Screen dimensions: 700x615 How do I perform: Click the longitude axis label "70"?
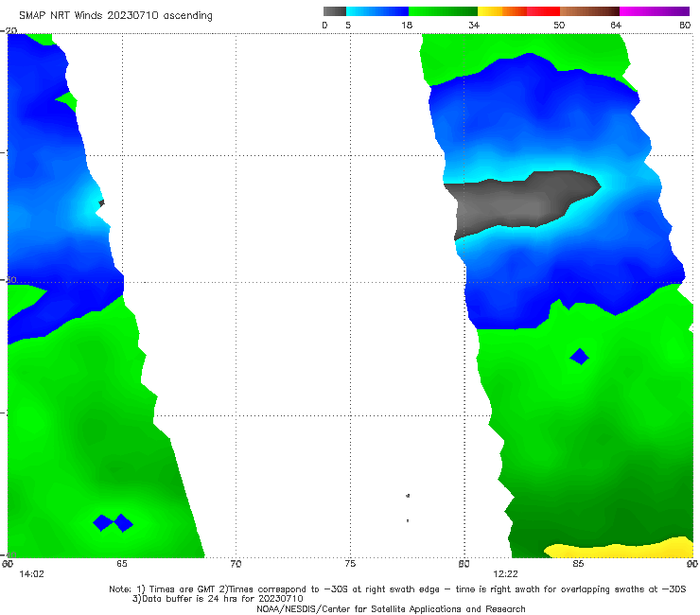click(x=236, y=564)
